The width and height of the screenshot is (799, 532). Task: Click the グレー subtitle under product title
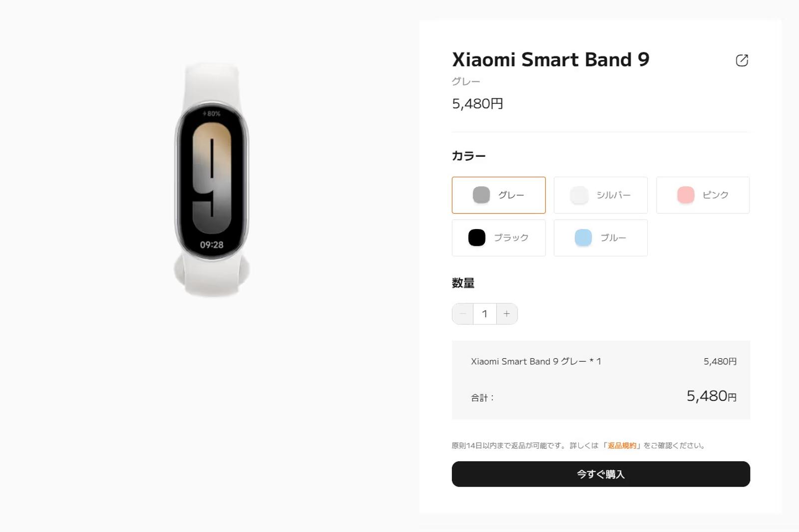point(466,82)
